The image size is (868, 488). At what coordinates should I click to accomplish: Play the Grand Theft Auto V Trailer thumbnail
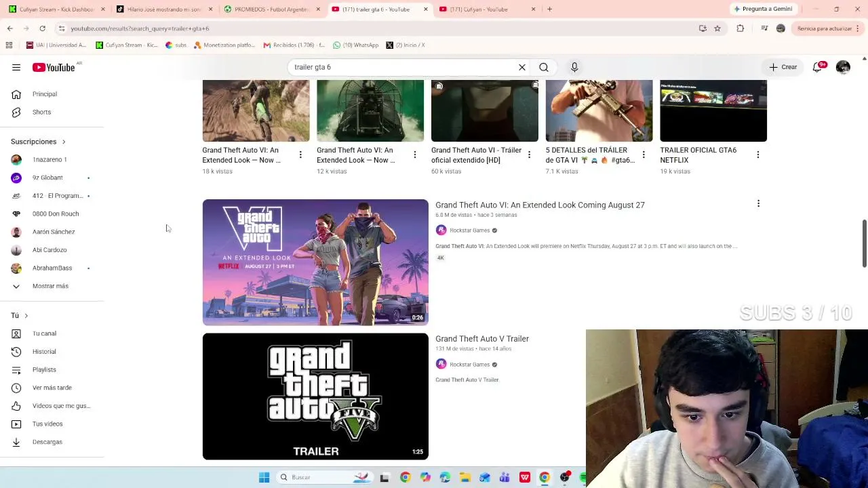315,396
